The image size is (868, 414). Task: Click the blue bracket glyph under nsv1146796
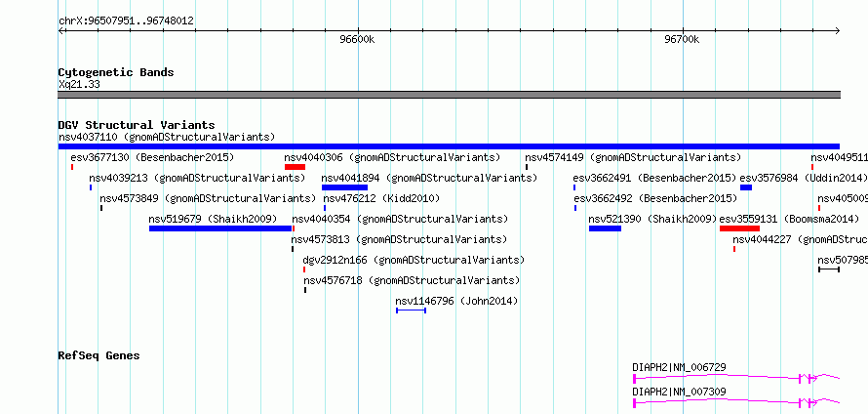coord(411,310)
